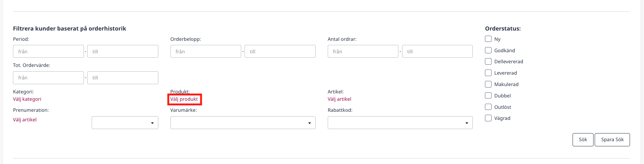Select the Makulerad checkbox
The width and height of the screenshot is (644, 164).
point(488,84)
